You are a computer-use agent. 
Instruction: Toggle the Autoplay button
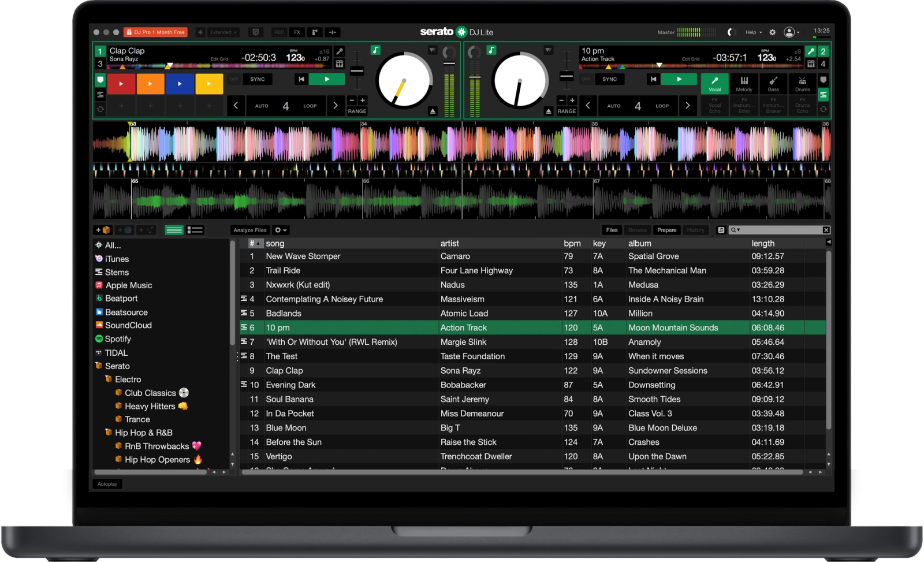point(107,484)
